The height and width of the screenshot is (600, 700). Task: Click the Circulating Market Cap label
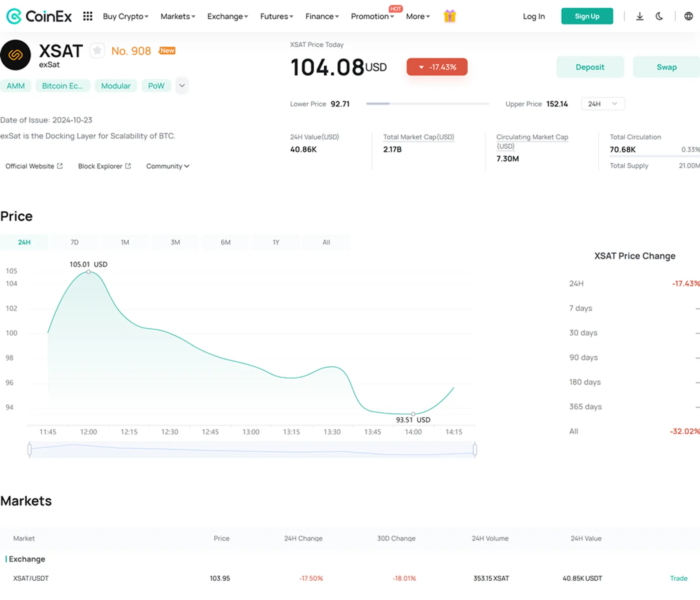[532, 141]
